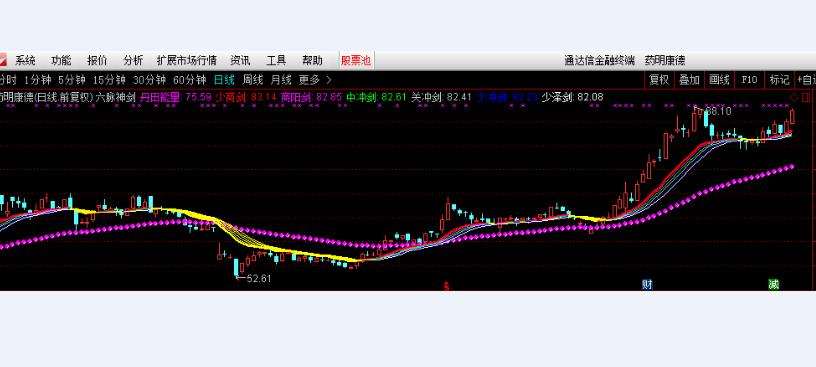Add stock with the +自选 button
Image resolution: width=816 pixels, height=367 pixels.
(x=806, y=80)
